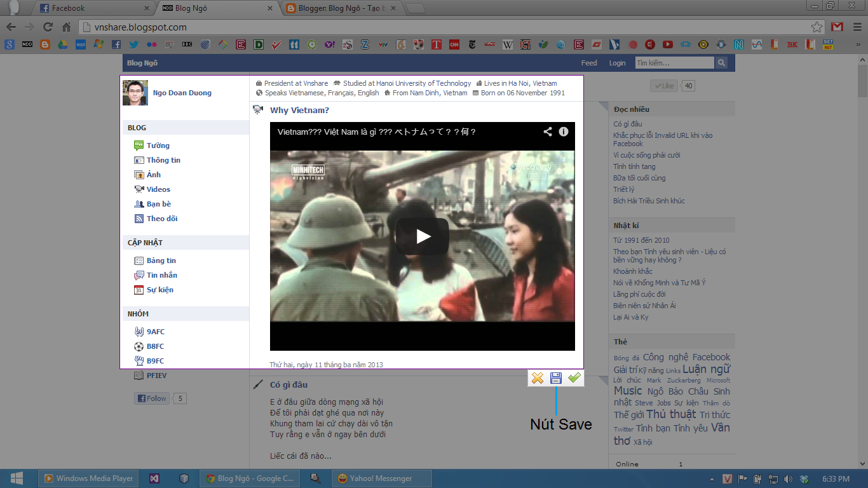Screen dimensions: 868x488
Task: Switch to the Blogger: Blog Ngô tab
Action: click(x=342, y=8)
